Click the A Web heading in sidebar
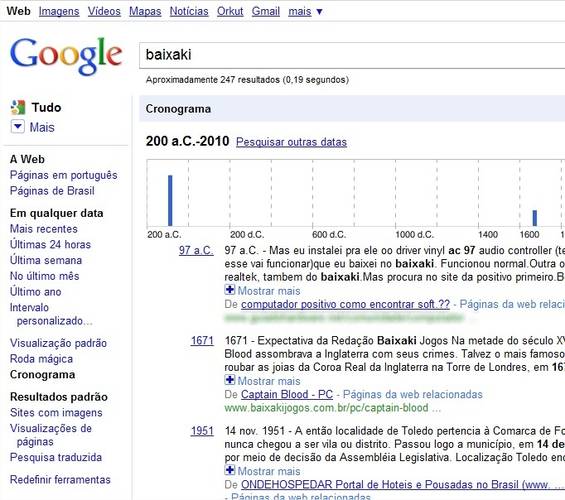 (27, 159)
